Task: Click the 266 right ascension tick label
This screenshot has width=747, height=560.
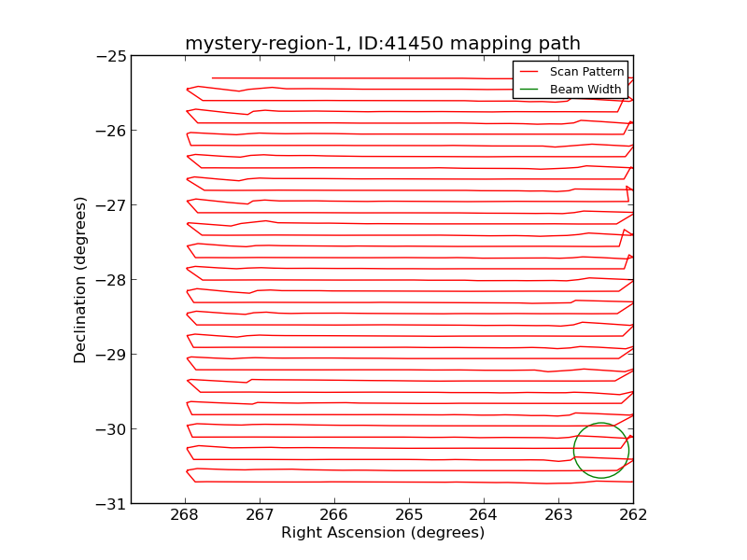Action: (334, 515)
